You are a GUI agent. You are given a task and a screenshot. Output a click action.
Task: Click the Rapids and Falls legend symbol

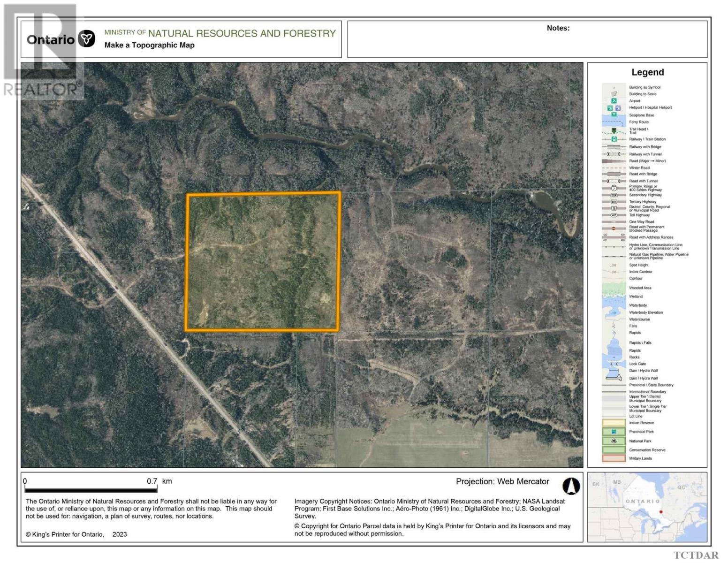point(613,343)
